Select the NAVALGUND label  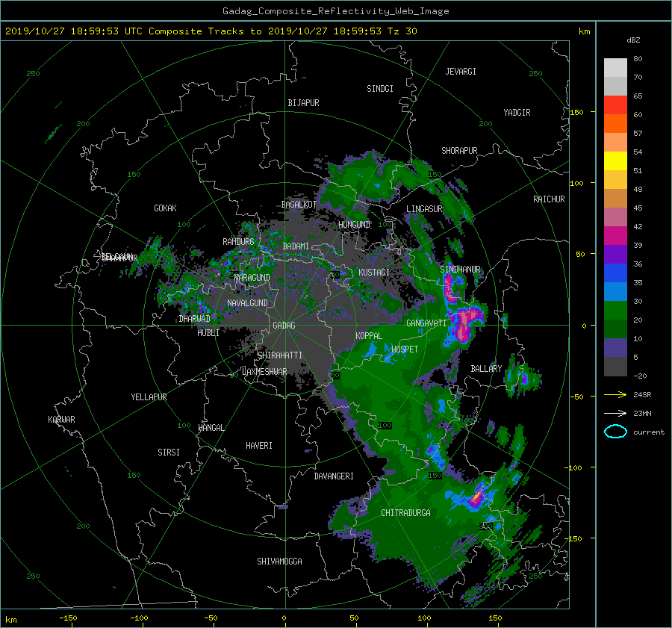point(247,303)
